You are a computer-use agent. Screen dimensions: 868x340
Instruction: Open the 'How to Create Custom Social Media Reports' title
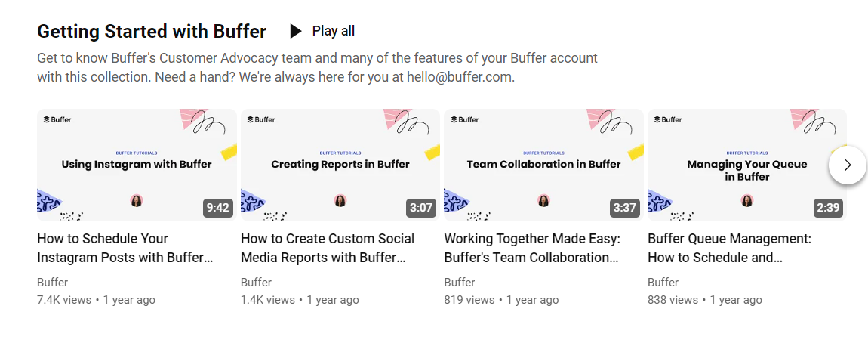(x=328, y=248)
